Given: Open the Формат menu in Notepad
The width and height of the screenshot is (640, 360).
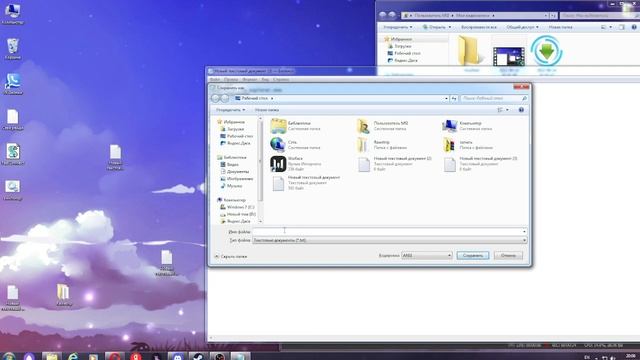Looking at the screenshot, I should point(250,80).
